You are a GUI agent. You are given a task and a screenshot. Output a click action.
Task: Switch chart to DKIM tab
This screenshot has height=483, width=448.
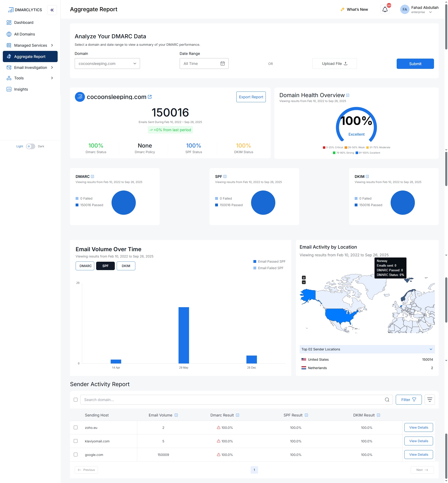click(x=126, y=266)
